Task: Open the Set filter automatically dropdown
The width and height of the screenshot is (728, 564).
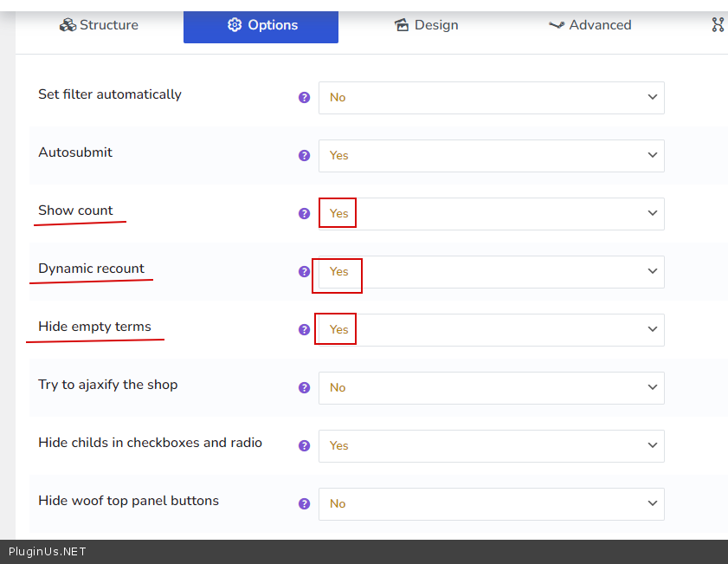Action: coord(491,98)
